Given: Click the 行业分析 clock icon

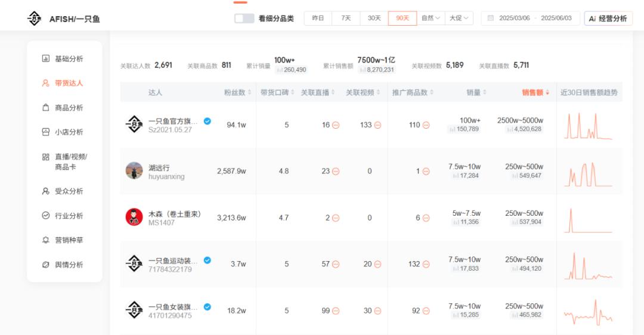Looking at the screenshot, I should (45, 216).
